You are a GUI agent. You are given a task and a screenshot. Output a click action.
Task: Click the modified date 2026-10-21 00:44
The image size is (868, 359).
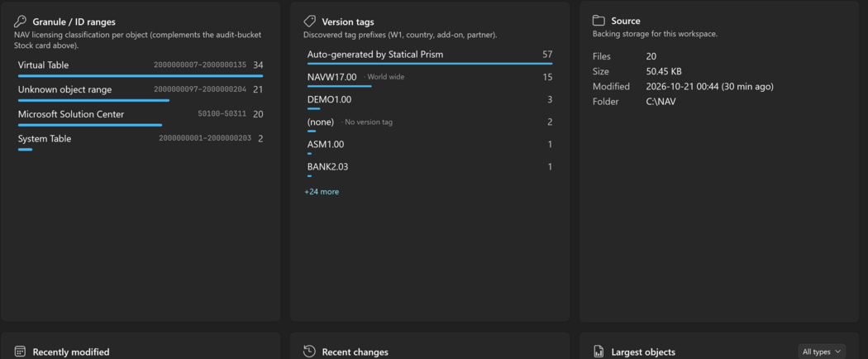point(684,86)
